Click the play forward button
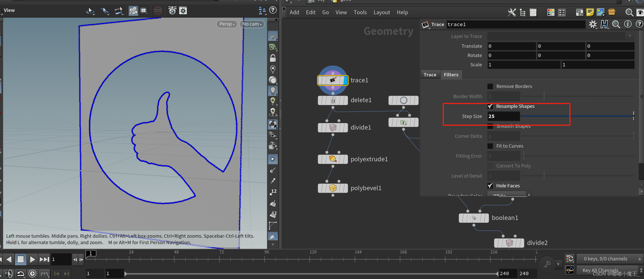Image resolution: width=644 pixels, height=279 pixels. (32, 259)
